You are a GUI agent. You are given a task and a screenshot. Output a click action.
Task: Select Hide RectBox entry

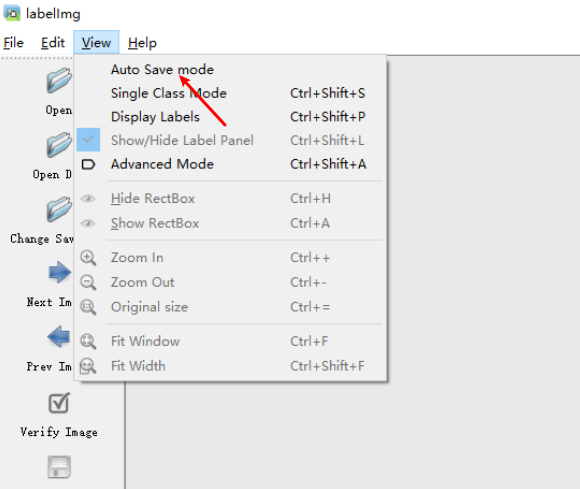point(230,199)
